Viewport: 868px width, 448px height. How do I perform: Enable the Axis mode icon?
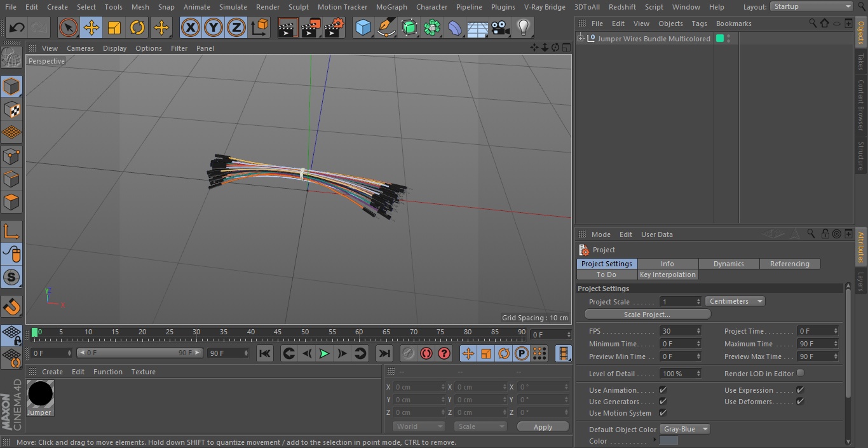point(11,231)
